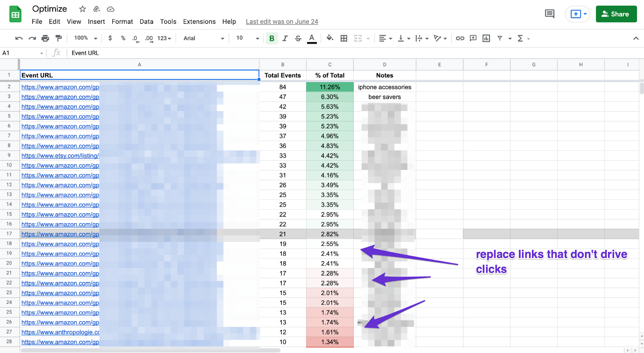Click the Insert comment icon
The width and height of the screenshot is (644, 353).
click(473, 38)
